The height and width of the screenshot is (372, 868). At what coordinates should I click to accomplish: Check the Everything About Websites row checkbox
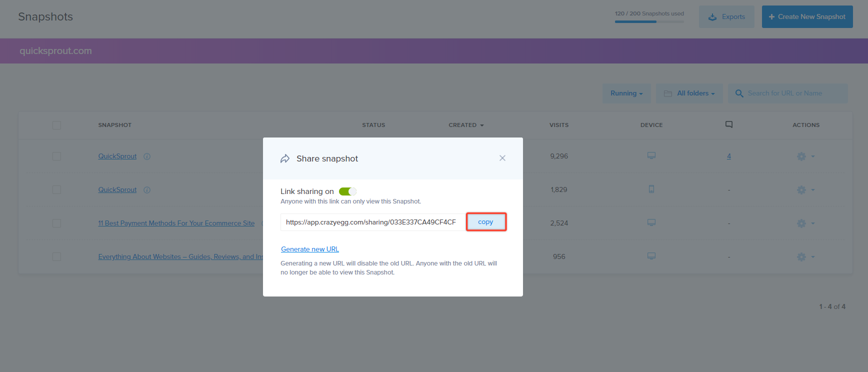tap(56, 256)
